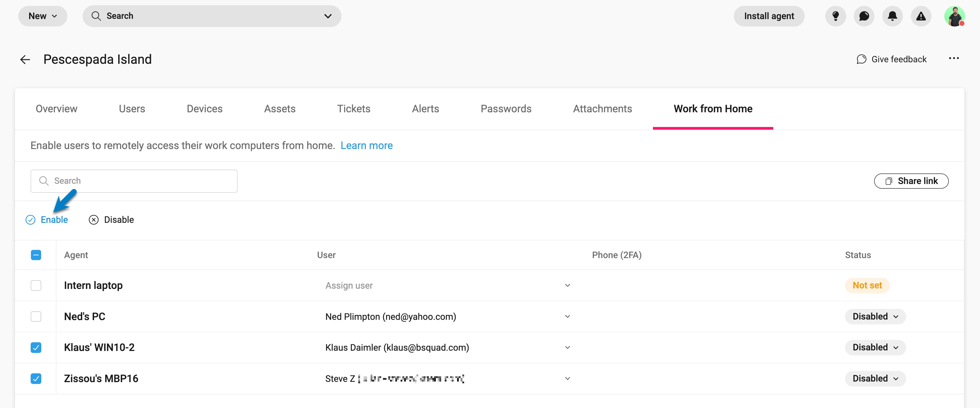Click the Share link button
Viewport: 980px width, 408px height.
911,181
